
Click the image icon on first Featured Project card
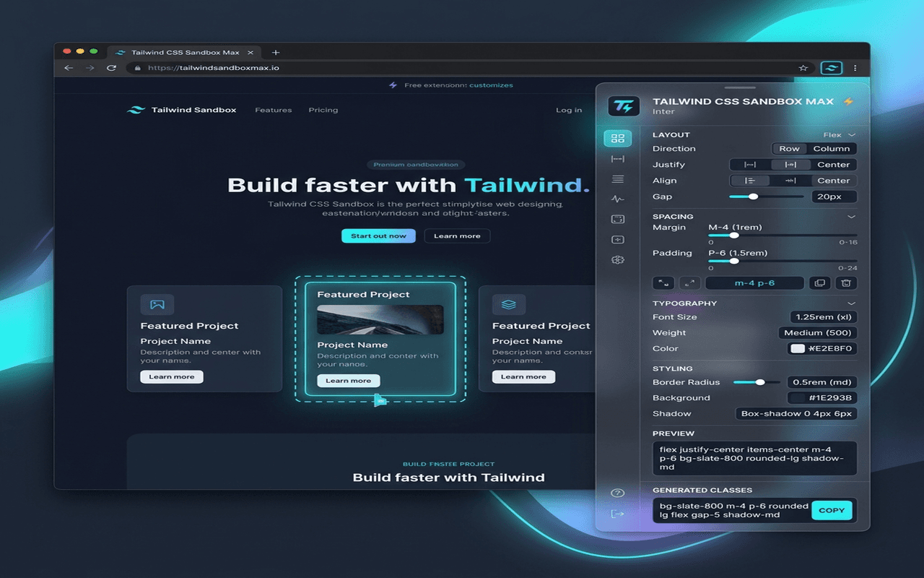[x=157, y=304]
